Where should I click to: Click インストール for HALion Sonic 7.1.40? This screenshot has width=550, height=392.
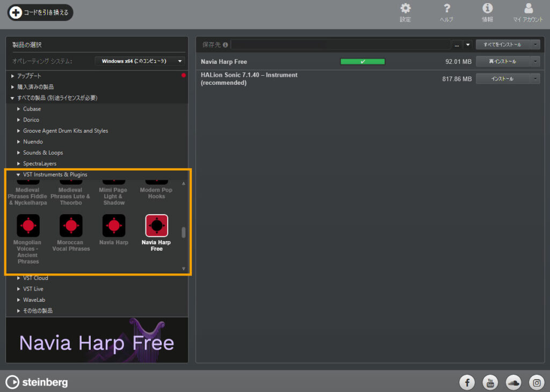click(x=503, y=79)
